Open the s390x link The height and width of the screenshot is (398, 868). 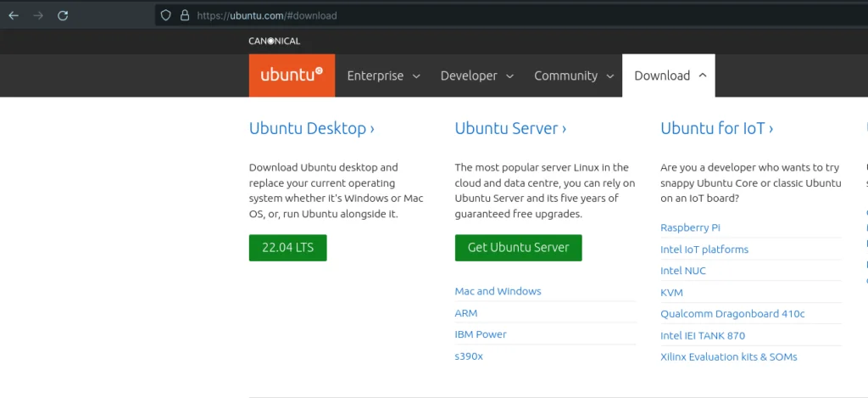click(469, 356)
